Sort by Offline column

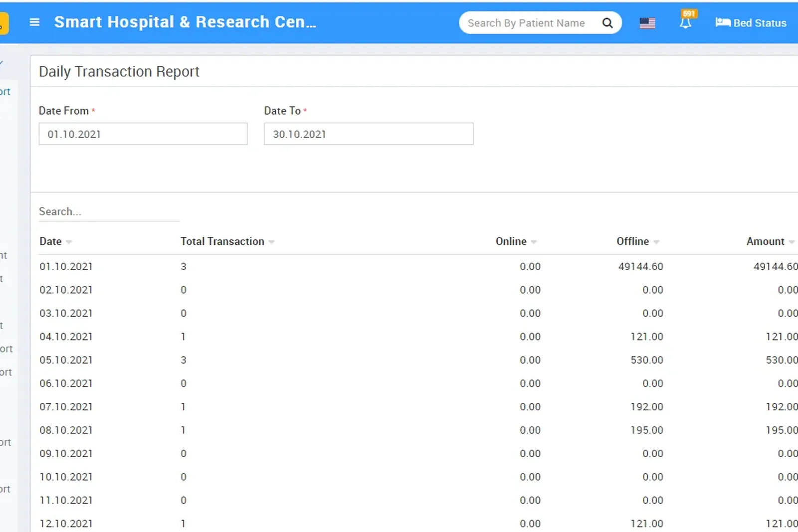tap(638, 241)
